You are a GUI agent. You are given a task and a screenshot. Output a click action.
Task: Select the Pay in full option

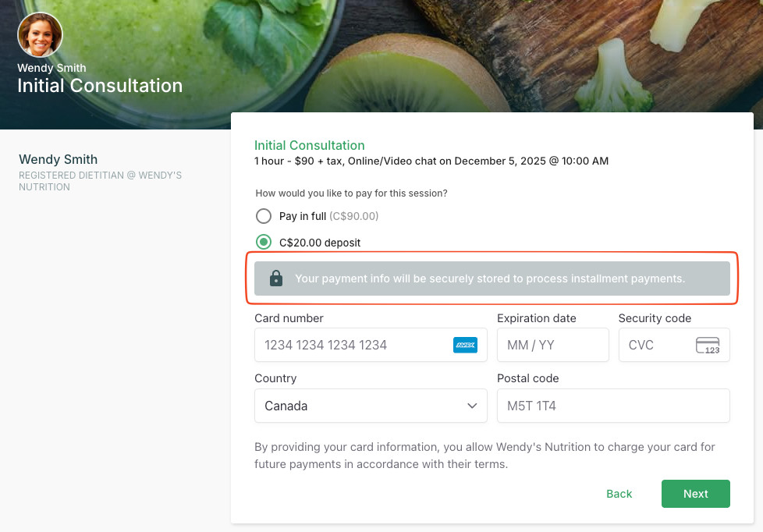tap(264, 216)
